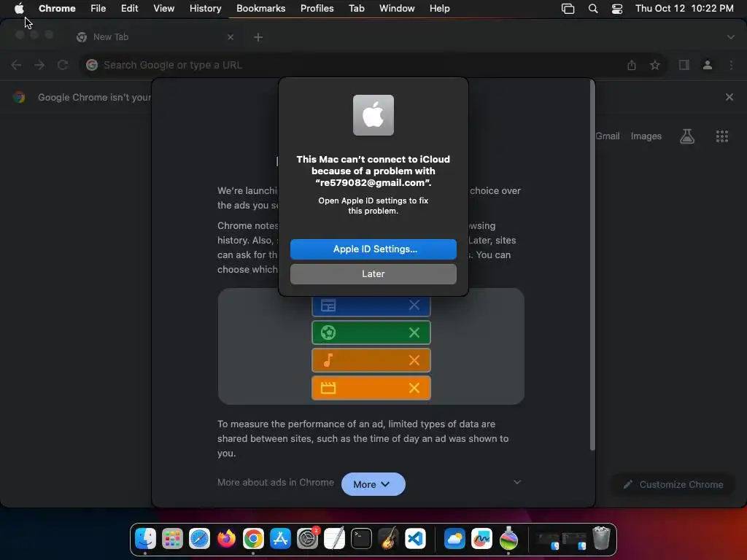
Task: Open Control Center in menu bar
Action: 617,9
